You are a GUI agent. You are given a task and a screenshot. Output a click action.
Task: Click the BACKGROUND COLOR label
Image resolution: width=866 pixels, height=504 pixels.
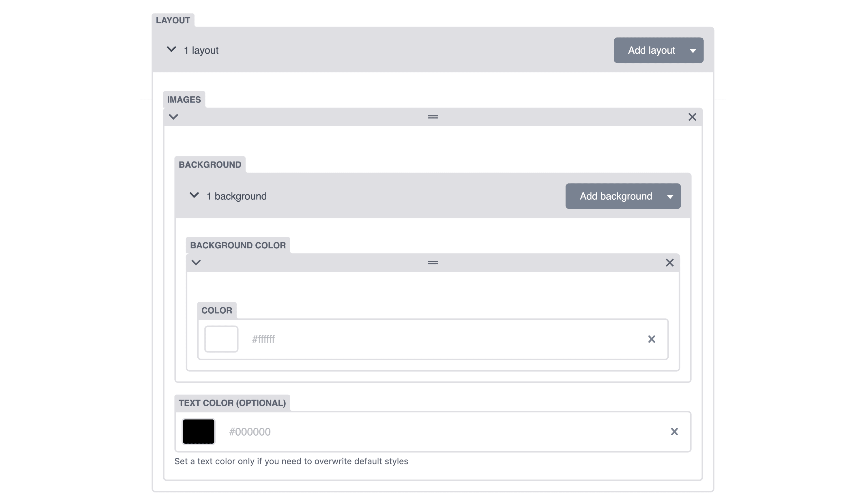(238, 245)
